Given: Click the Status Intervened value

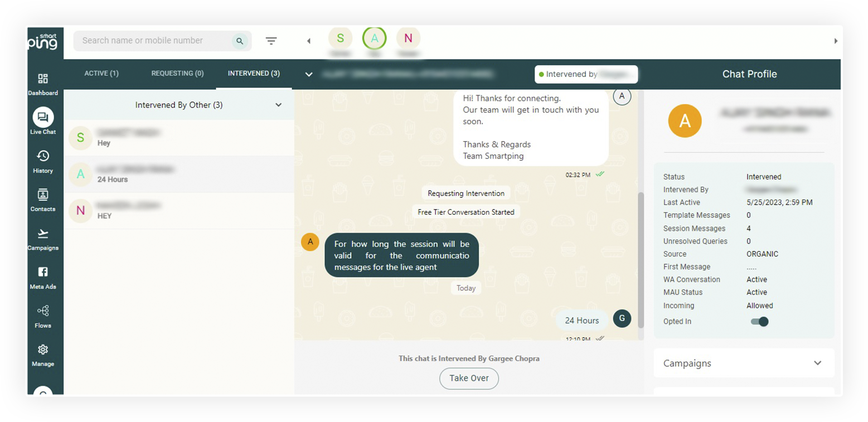Looking at the screenshot, I should point(764,177).
